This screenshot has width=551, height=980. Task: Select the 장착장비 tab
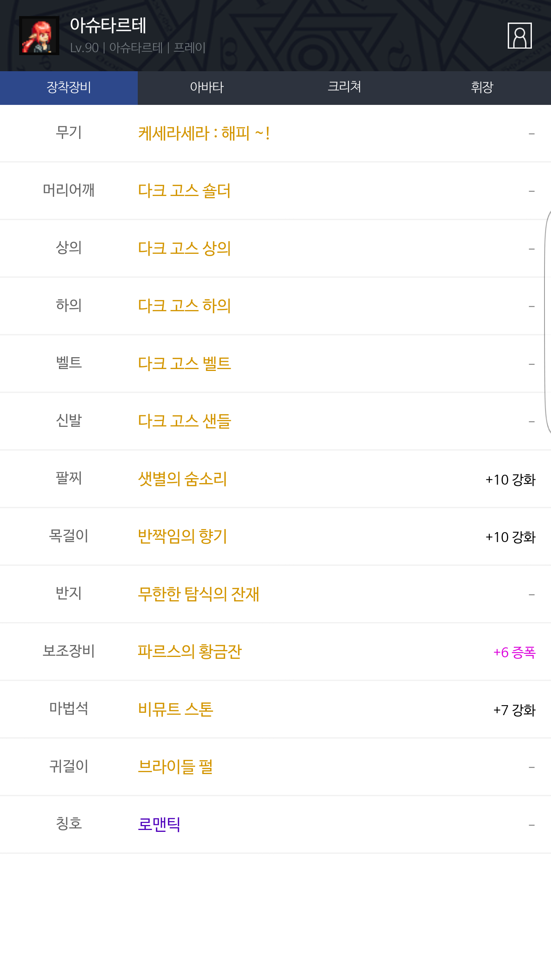pos(69,88)
